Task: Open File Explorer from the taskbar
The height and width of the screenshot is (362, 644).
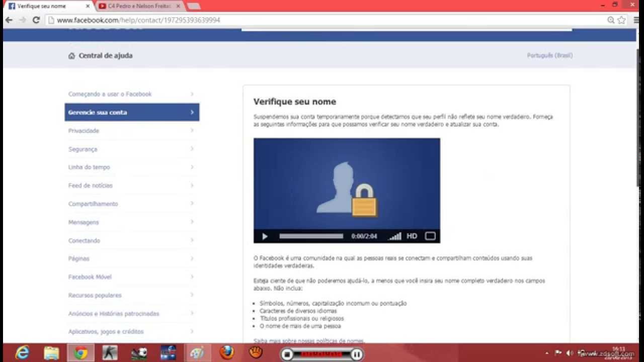Action: 51,353
